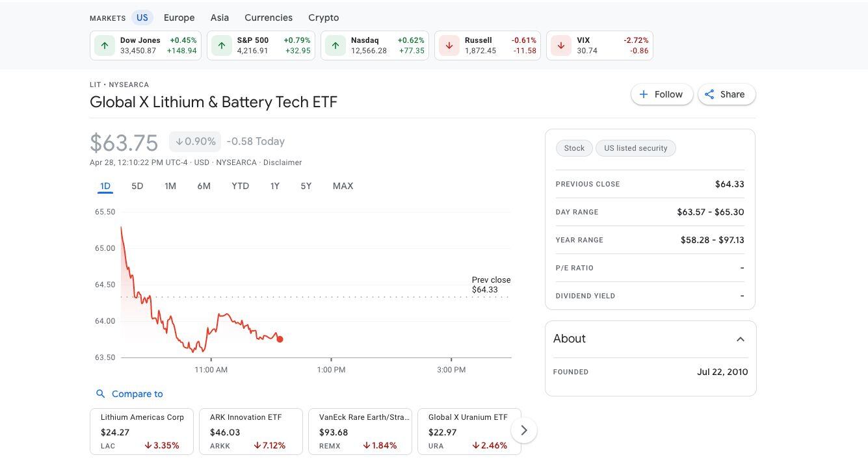The height and width of the screenshot is (466, 868).
Task: Click the plus icon on the Follow button
Action: (644, 94)
